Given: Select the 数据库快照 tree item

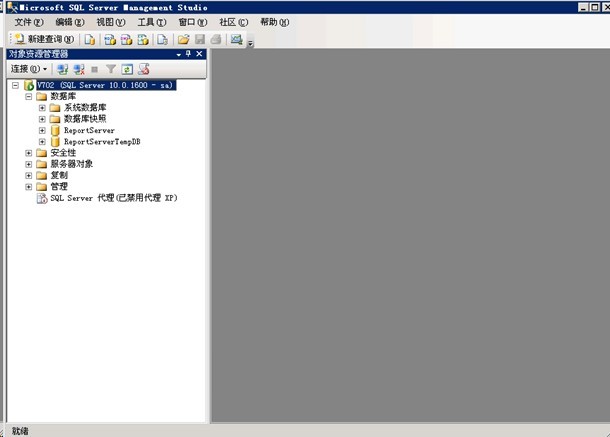Looking at the screenshot, I should coord(85,119).
